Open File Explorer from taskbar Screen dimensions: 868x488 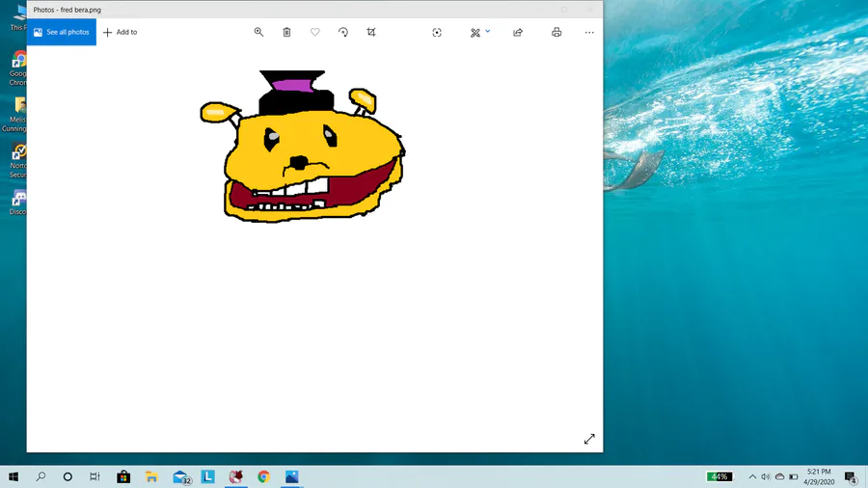[x=151, y=476]
